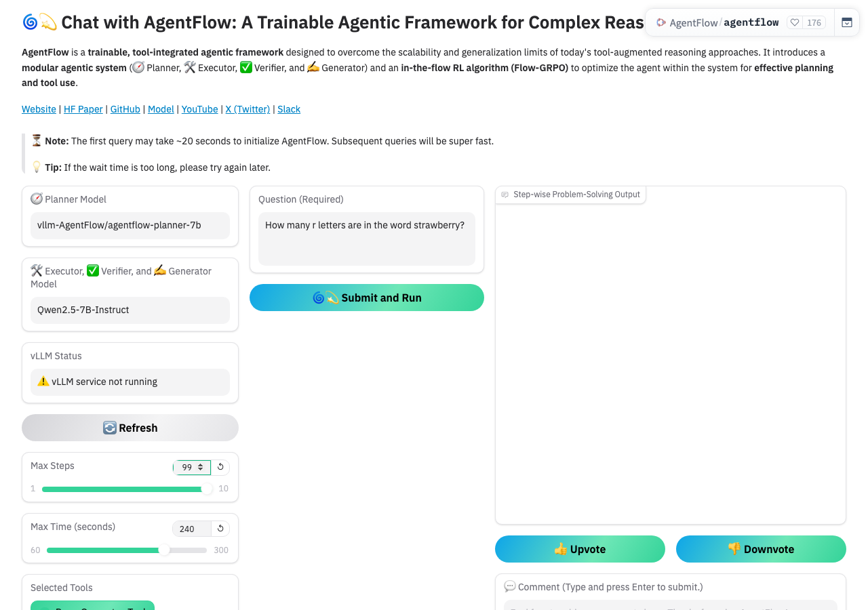The image size is (868, 610).
Task: Open the Executor Verifier Generator Model field
Action: click(130, 310)
